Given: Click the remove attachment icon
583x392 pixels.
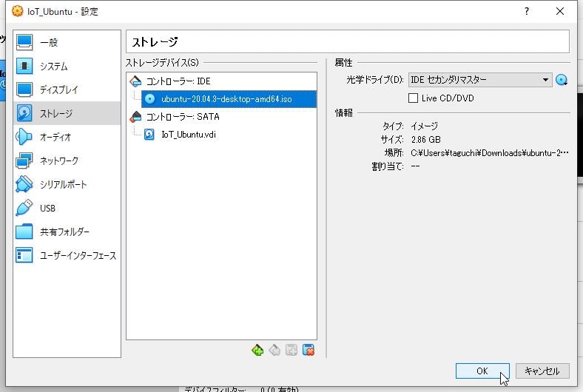Looking at the screenshot, I should [309, 350].
